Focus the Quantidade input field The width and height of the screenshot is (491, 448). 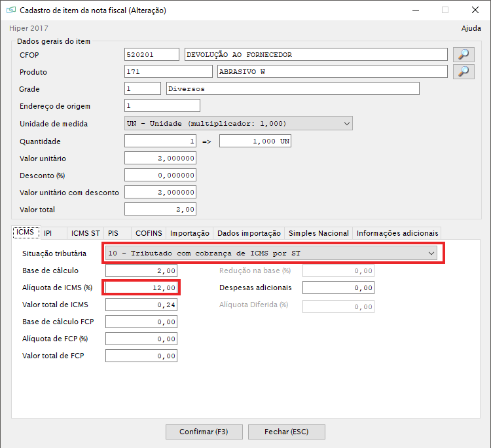pos(160,141)
